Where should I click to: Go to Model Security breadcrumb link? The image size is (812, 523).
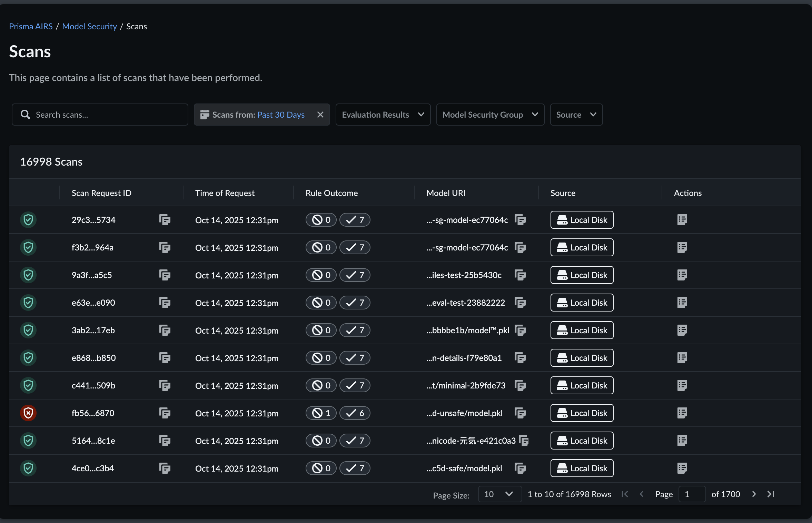pyautogui.click(x=89, y=27)
